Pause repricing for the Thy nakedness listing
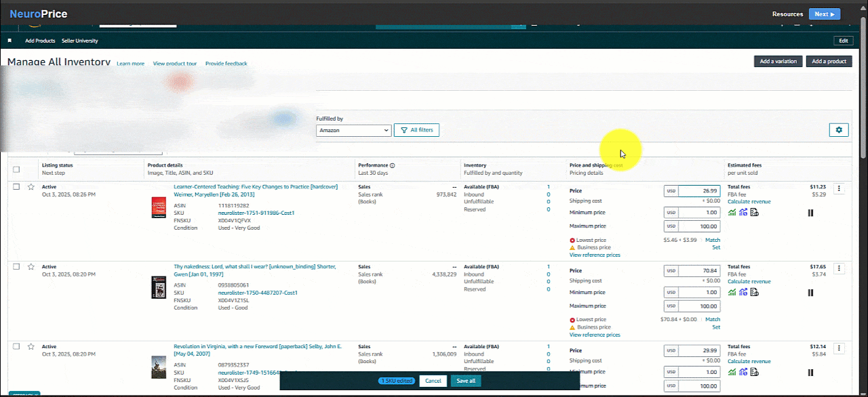 coord(810,293)
